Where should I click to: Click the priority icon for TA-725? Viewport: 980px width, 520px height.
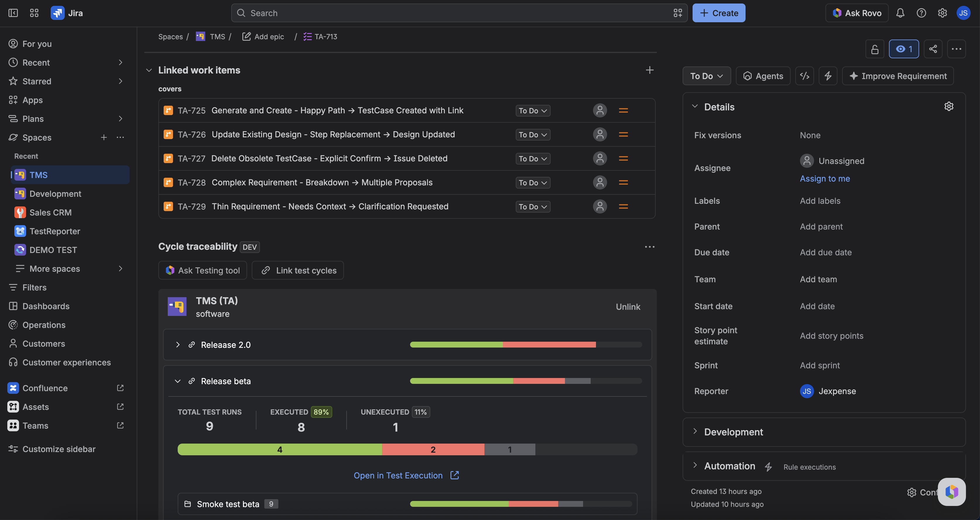tap(623, 110)
